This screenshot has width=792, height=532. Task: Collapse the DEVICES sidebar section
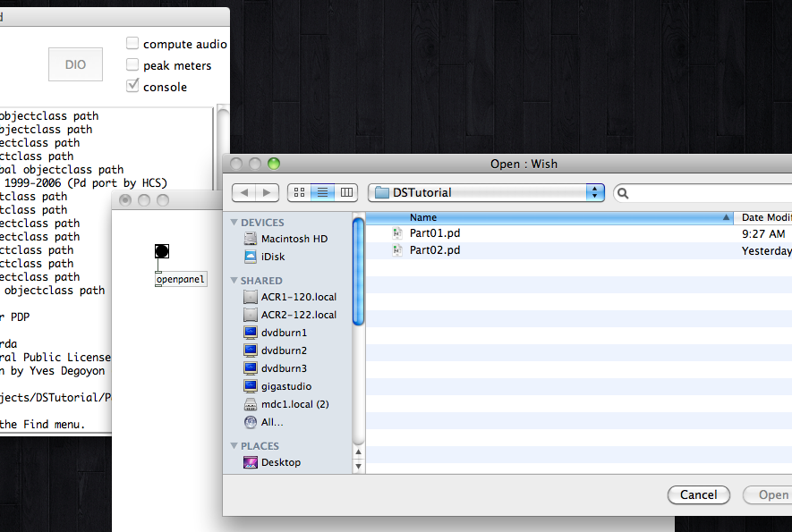[x=234, y=223]
